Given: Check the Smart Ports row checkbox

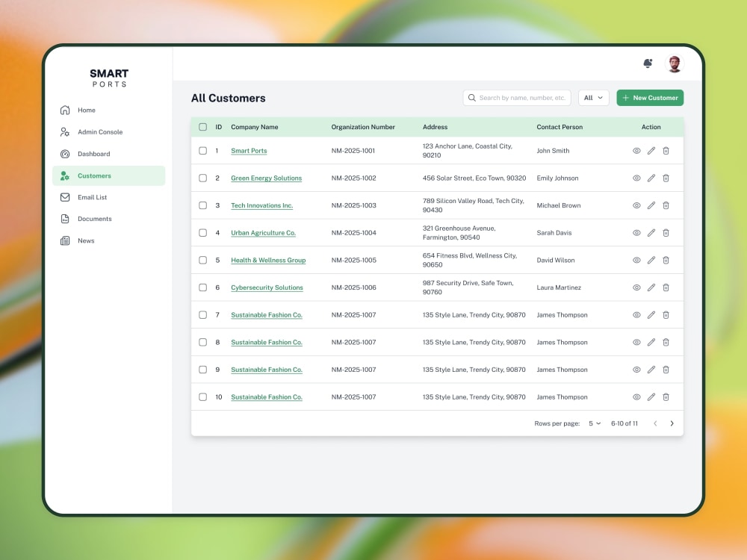Looking at the screenshot, I should pyautogui.click(x=203, y=151).
